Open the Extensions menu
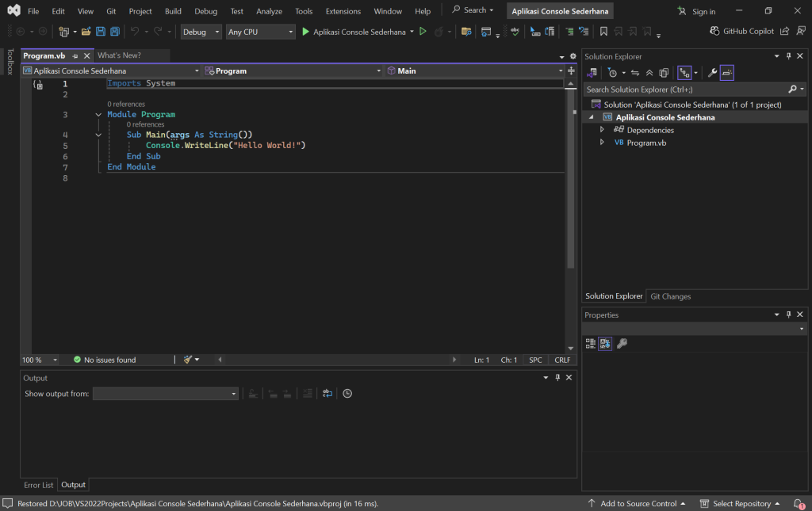 pyautogui.click(x=343, y=11)
